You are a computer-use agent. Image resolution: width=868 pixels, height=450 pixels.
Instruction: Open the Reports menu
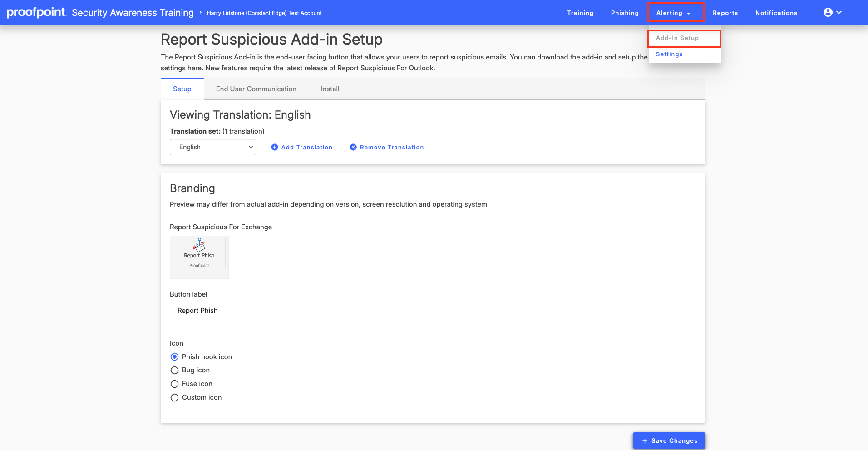point(725,13)
